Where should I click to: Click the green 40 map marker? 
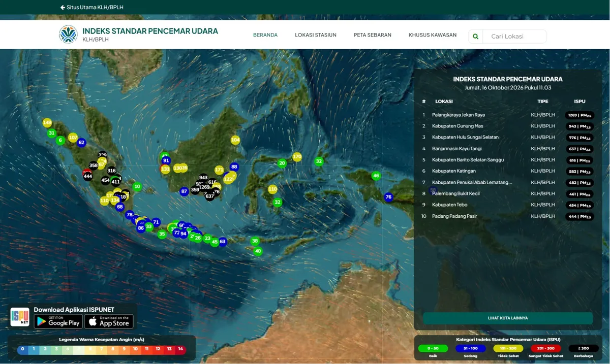[x=258, y=251]
